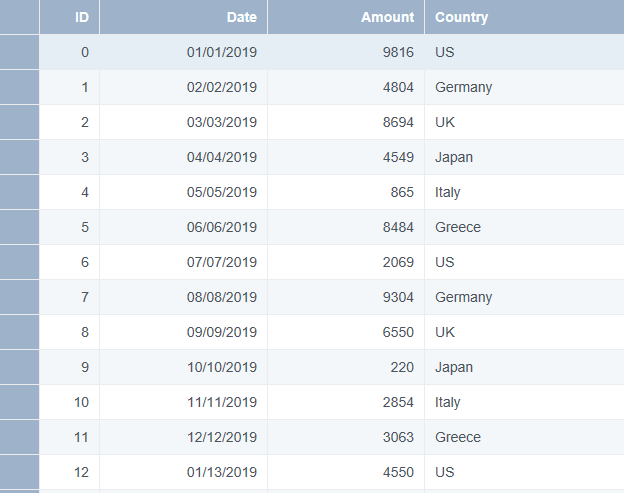
Task: Click ID cell 2
Action: click(x=70, y=122)
